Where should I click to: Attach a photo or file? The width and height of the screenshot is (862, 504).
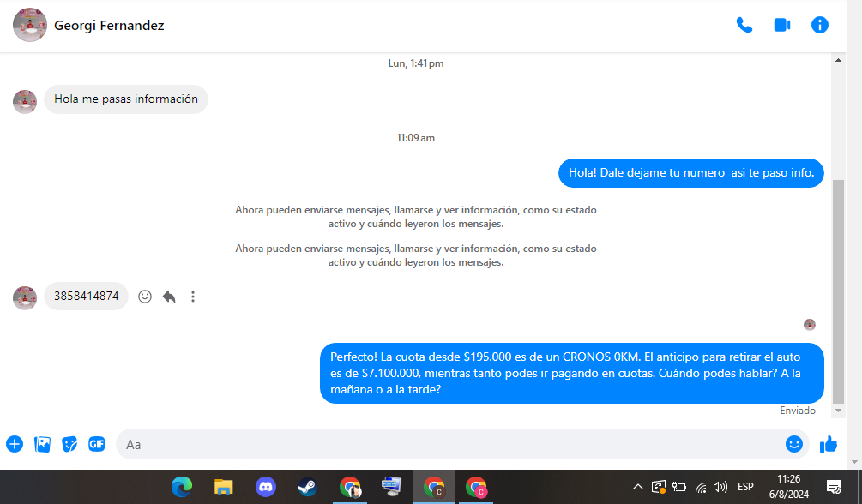click(42, 444)
